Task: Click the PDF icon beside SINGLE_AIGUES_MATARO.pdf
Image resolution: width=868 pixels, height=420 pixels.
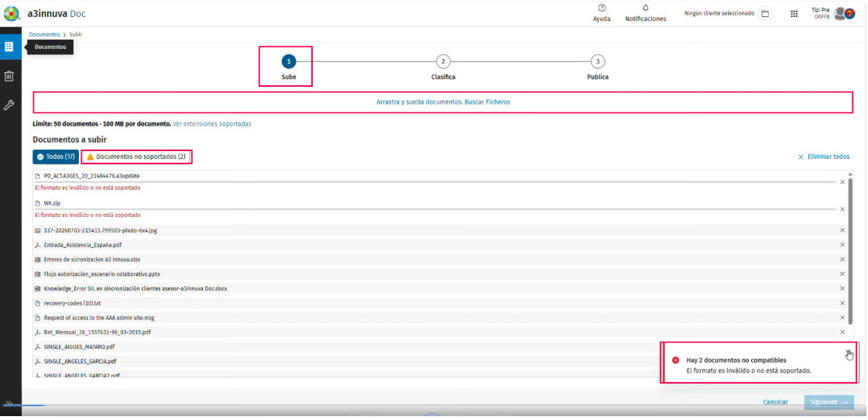Action: coord(38,347)
